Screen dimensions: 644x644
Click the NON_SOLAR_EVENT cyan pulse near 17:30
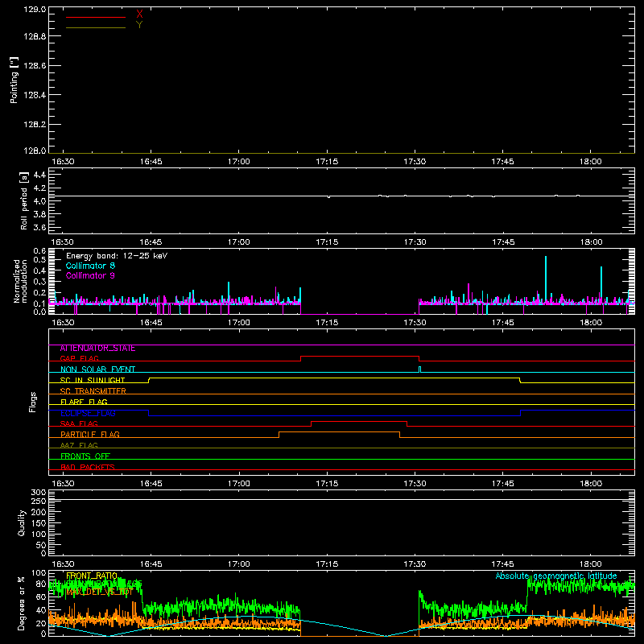pos(419,369)
